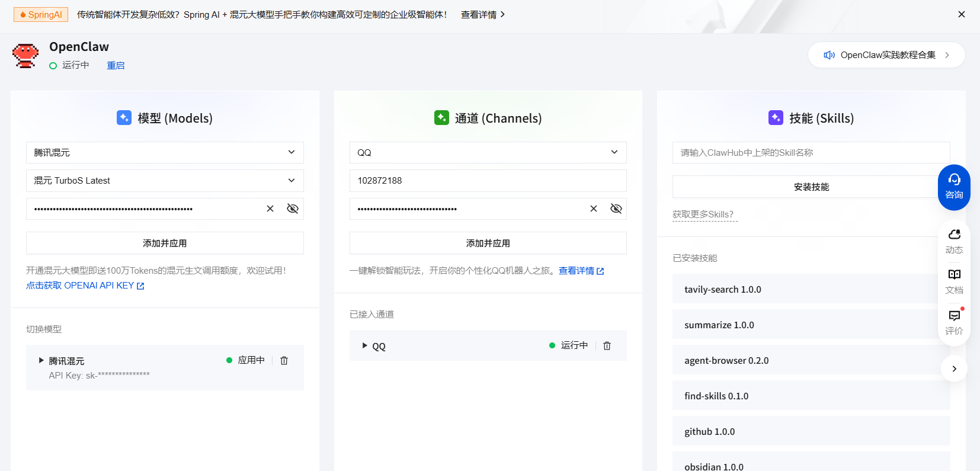The height and width of the screenshot is (471, 980).
Task: Clear the model API key field
Action: pos(270,209)
